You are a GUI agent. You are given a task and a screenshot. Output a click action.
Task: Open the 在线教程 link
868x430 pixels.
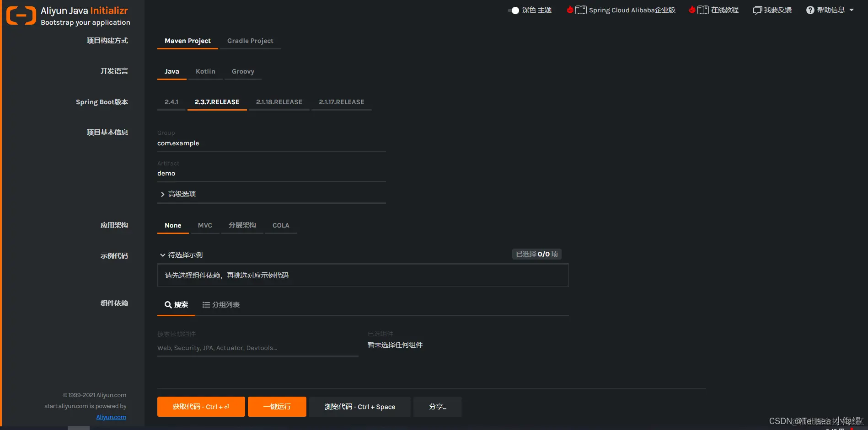click(x=724, y=10)
